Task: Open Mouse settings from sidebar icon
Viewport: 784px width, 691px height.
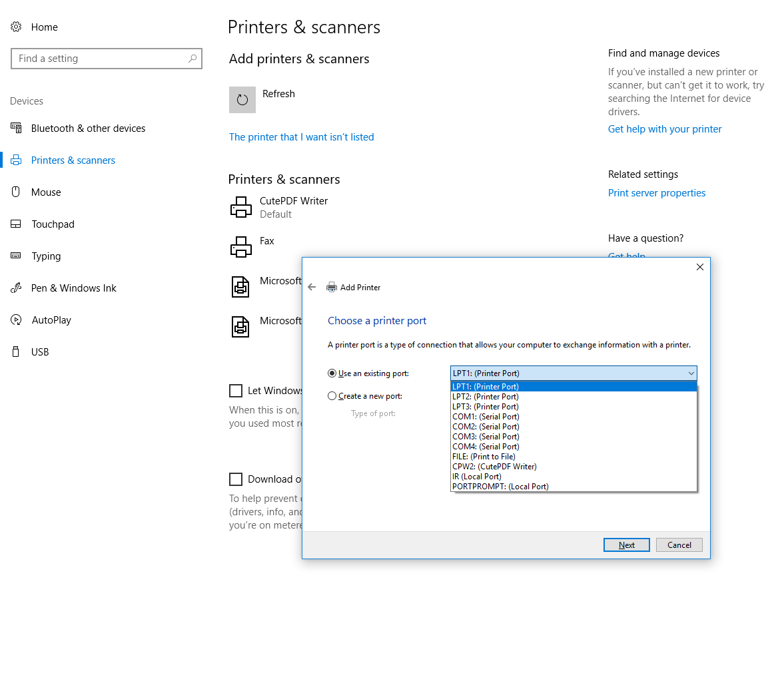Action: [16, 192]
